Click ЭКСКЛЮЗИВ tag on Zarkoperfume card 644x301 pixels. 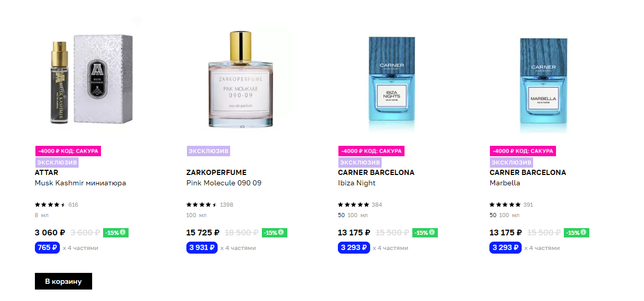208,151
